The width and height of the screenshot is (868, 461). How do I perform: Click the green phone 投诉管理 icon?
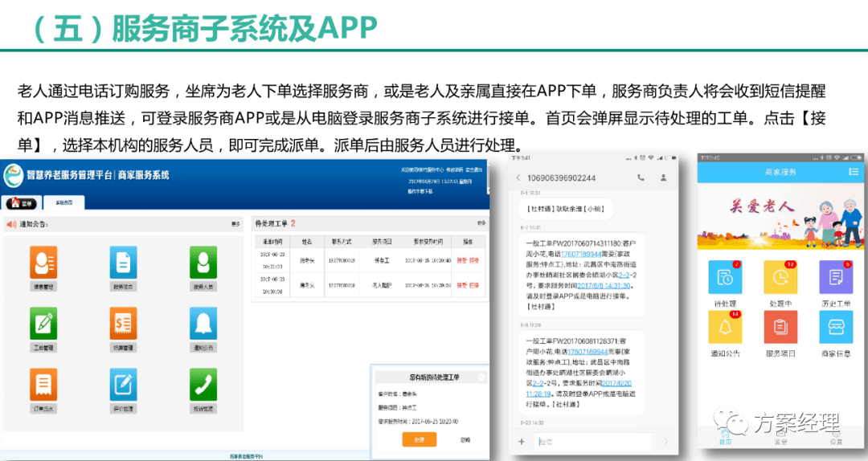[x=203, y=385]
